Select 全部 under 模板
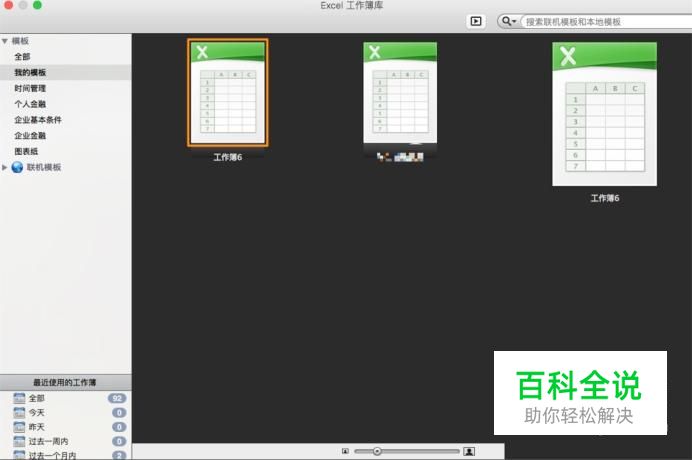The width and height of the screenshot is (692, 460). (22, 57)
